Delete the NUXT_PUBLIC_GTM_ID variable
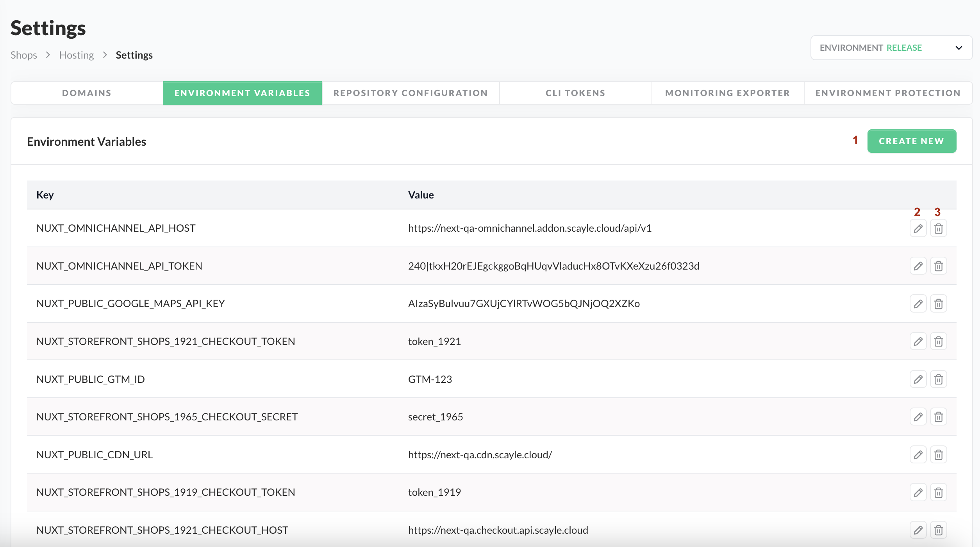This screenshot has height=547, width=980. [x=938, y=379]
